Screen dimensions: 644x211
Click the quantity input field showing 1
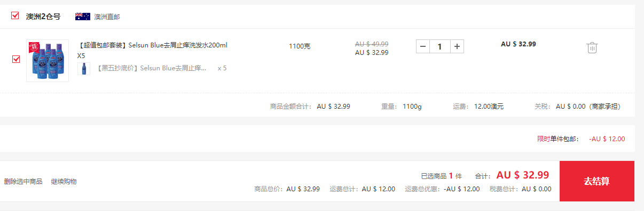[440, 46]
